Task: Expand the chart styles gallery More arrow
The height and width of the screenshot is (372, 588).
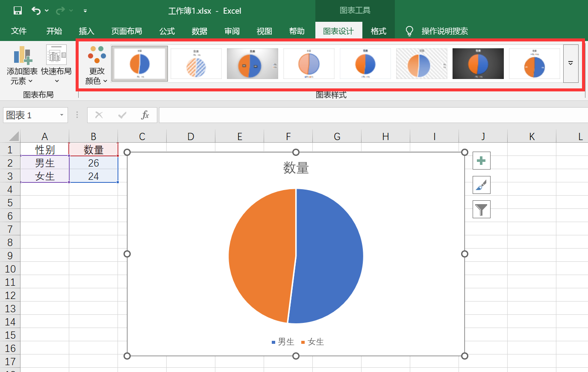Action: [570, 64]
